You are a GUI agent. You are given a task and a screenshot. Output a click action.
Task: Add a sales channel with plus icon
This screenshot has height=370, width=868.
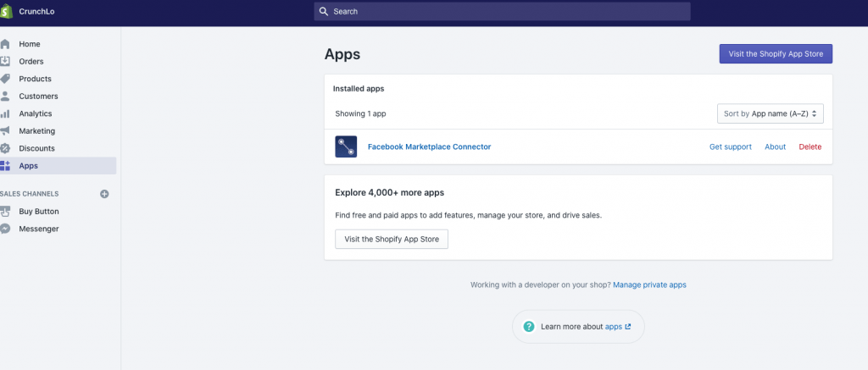104,194
